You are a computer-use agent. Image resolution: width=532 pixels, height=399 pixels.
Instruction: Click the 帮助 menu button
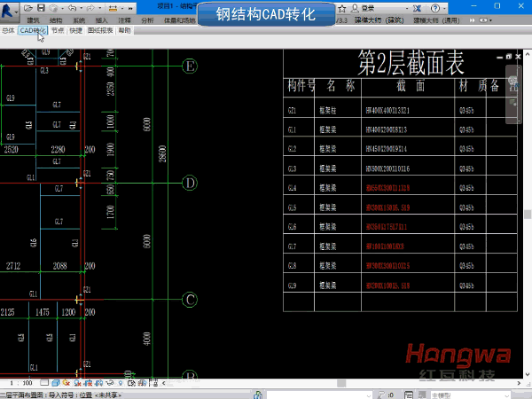click(124, 30)
